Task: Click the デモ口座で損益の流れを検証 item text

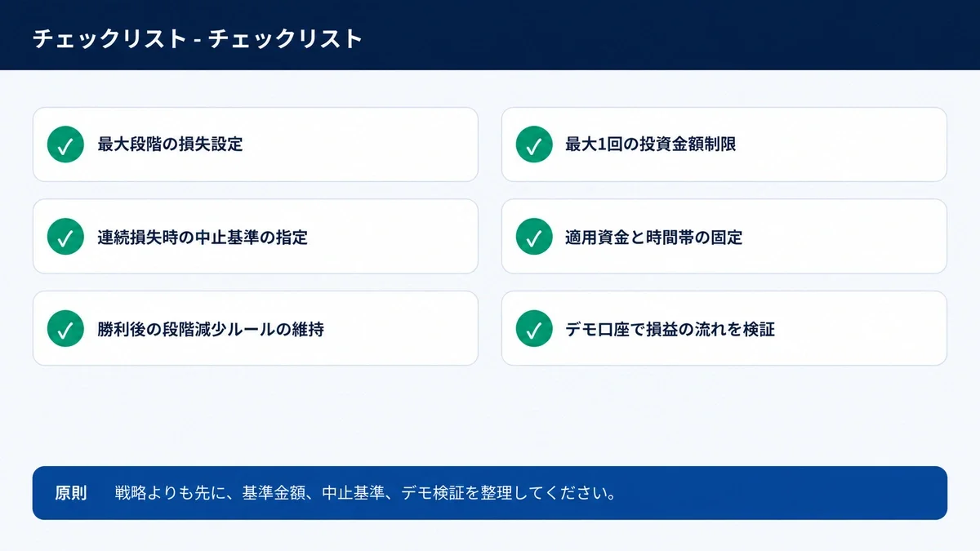Action: point(670,330)
